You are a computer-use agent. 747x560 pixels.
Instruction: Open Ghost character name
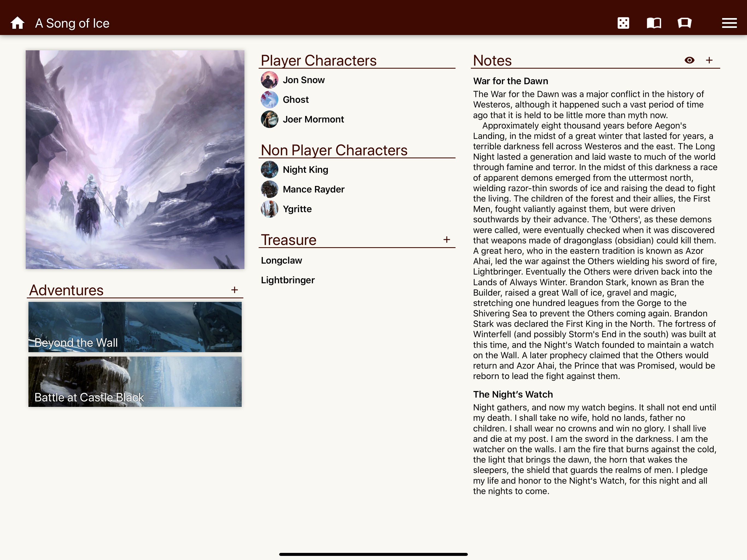click(296, 100)
